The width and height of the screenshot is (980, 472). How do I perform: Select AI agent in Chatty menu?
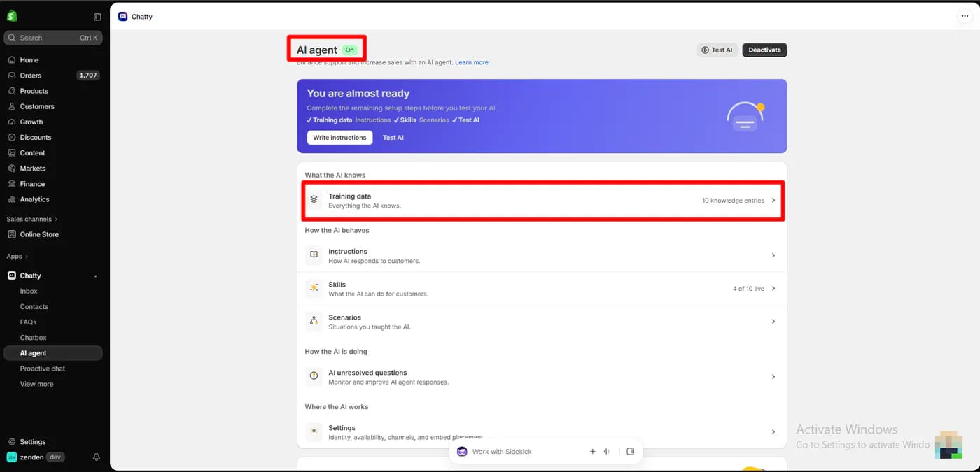coord(53,353)
